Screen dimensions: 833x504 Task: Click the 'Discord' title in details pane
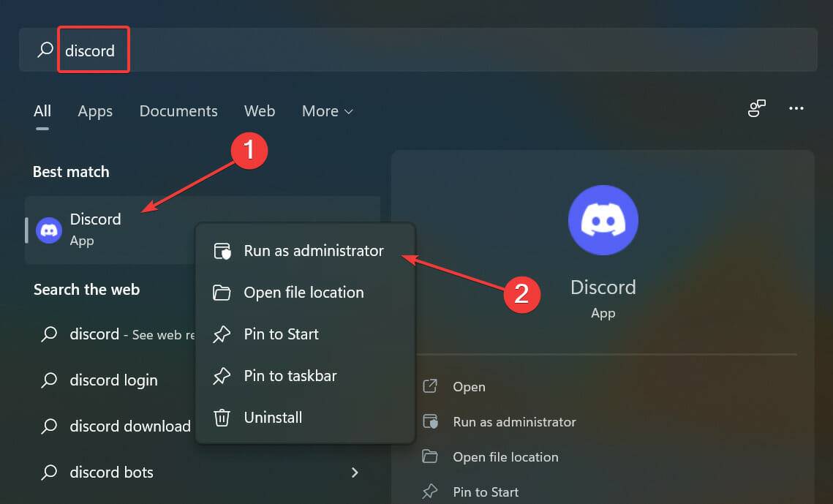(603, 287)
